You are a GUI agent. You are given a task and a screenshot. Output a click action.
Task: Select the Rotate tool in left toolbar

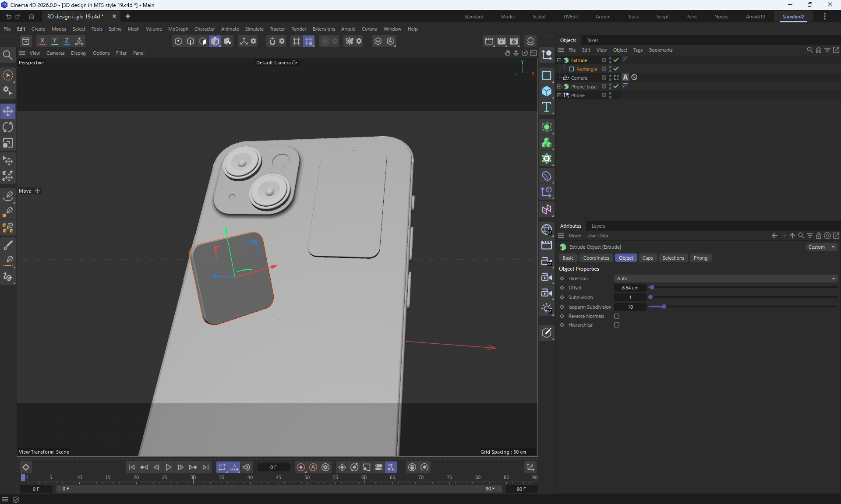[x=8, y=127]
